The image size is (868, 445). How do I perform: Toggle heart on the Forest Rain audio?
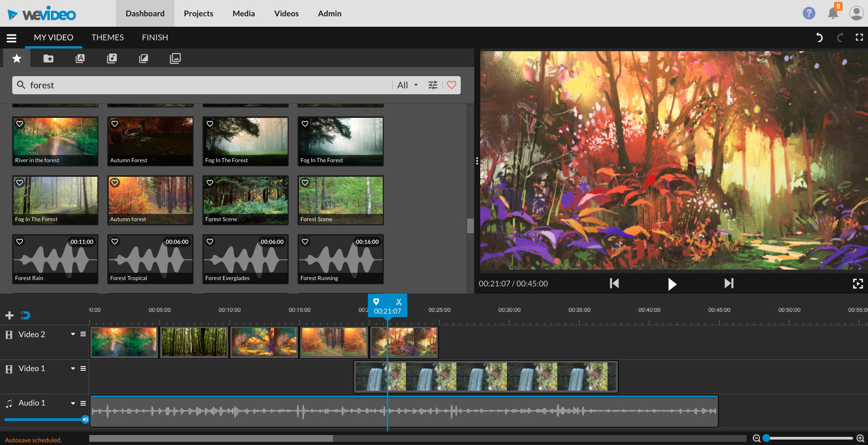pos(20,242)
